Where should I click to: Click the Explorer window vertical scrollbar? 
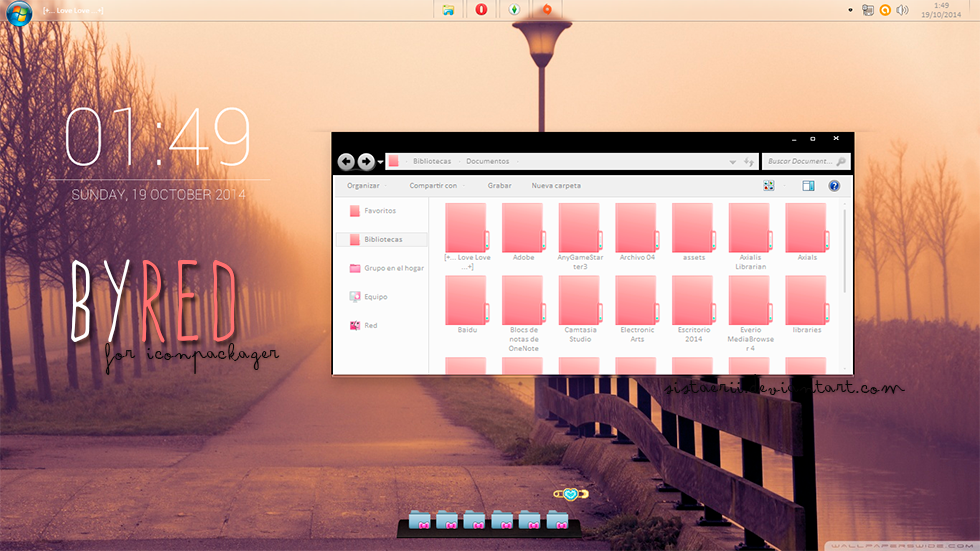point(845,250)
